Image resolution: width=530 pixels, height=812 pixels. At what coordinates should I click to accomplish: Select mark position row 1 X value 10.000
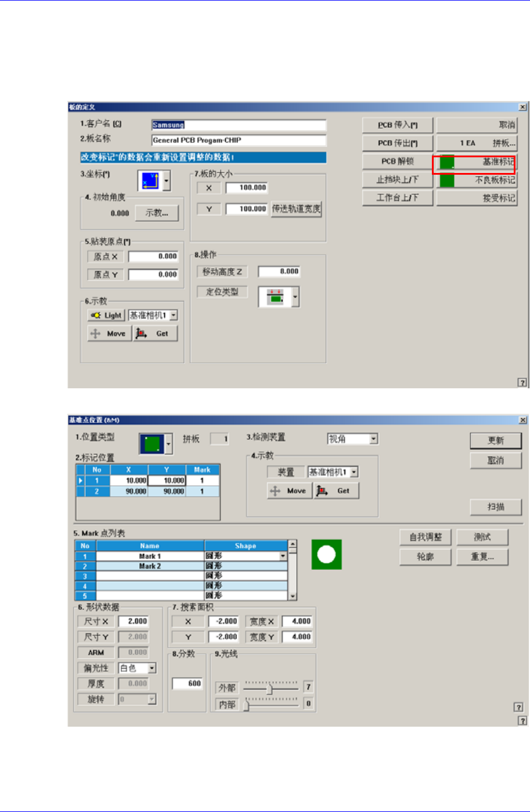[x=129, y=481]
